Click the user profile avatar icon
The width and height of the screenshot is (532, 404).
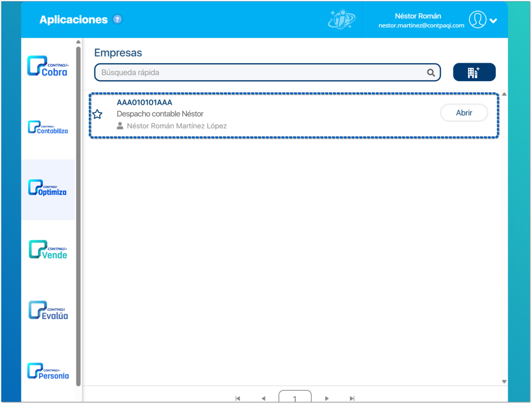pyautogui.click(x=477, y=20)
